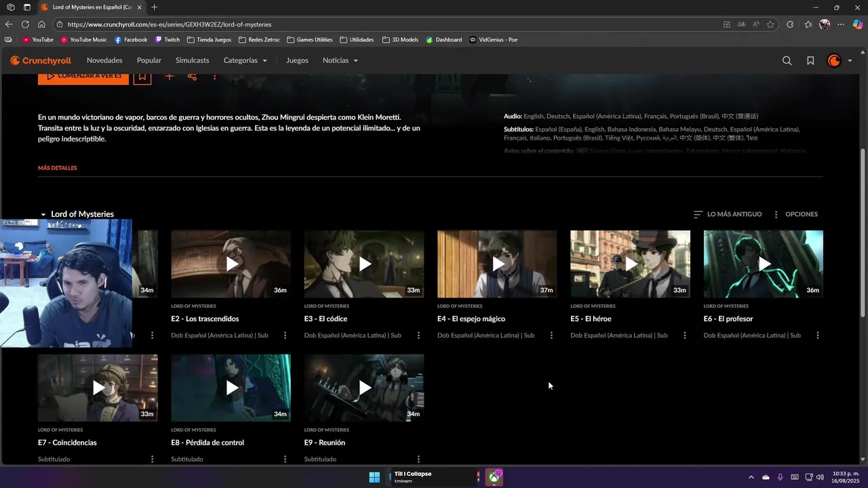The image size is (868, 488).
Task: Close the Lord of Mysteries tab
Action: [x=140, y=7]
